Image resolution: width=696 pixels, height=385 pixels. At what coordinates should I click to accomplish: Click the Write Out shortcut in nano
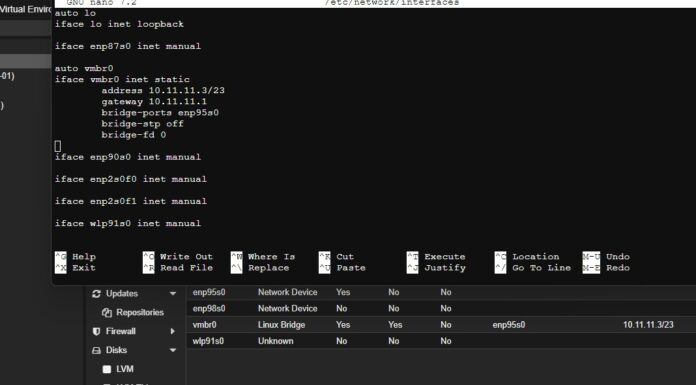[x=178, y=257]
